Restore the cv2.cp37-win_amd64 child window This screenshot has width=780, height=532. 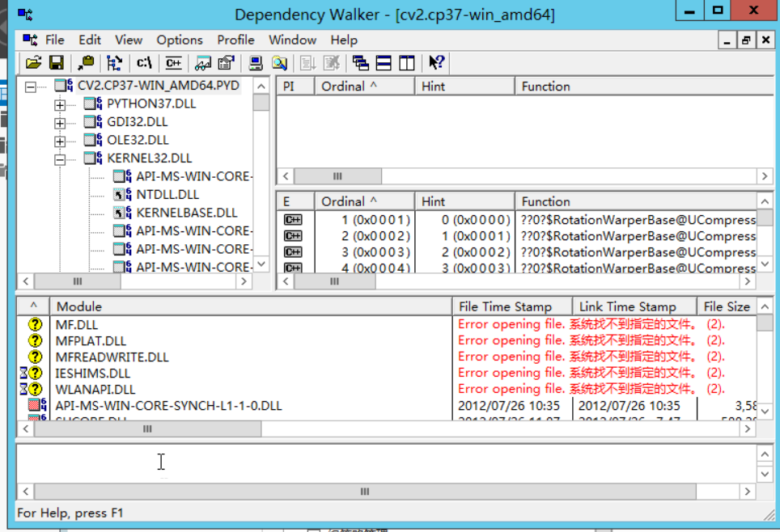[x=746, y=40]
